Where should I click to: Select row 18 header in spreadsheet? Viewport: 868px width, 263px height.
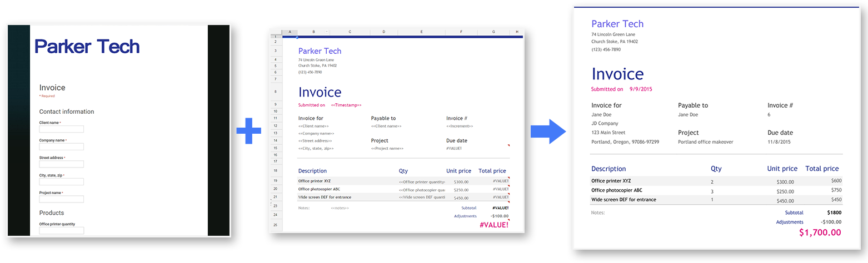coord(275,171)
